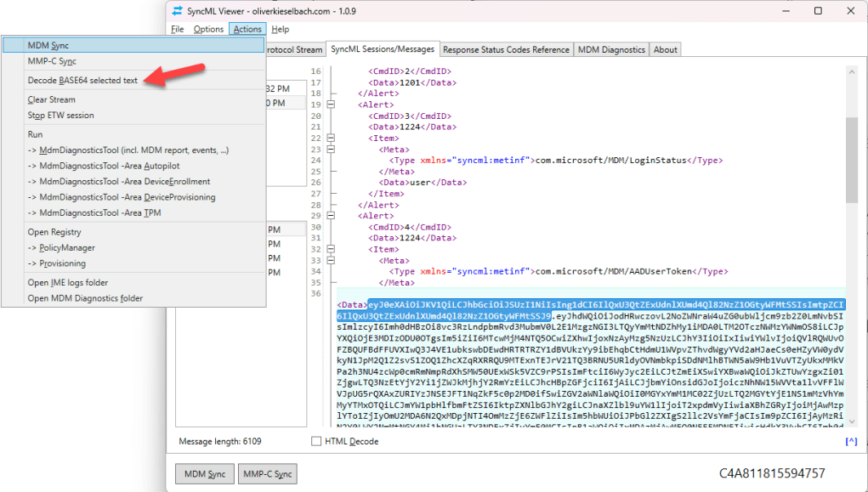Click the SyncML Viewer title bar app icon
This screenshot has width=868, height=492.
(x=175, y=11)
